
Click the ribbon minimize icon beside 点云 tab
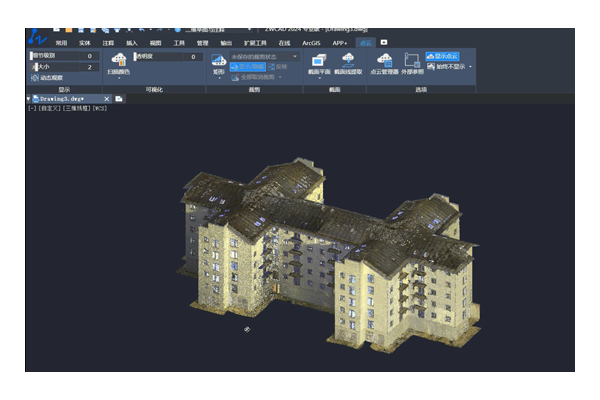pos(384,42)
